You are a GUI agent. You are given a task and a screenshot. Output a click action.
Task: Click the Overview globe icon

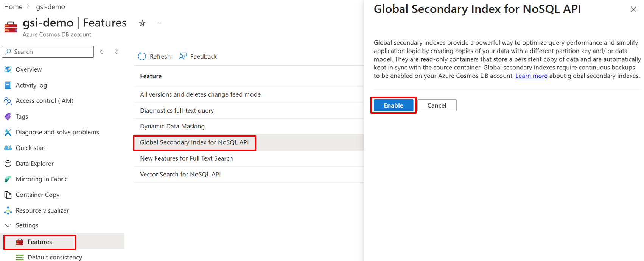pyautogui.click(x=8, y=69)
